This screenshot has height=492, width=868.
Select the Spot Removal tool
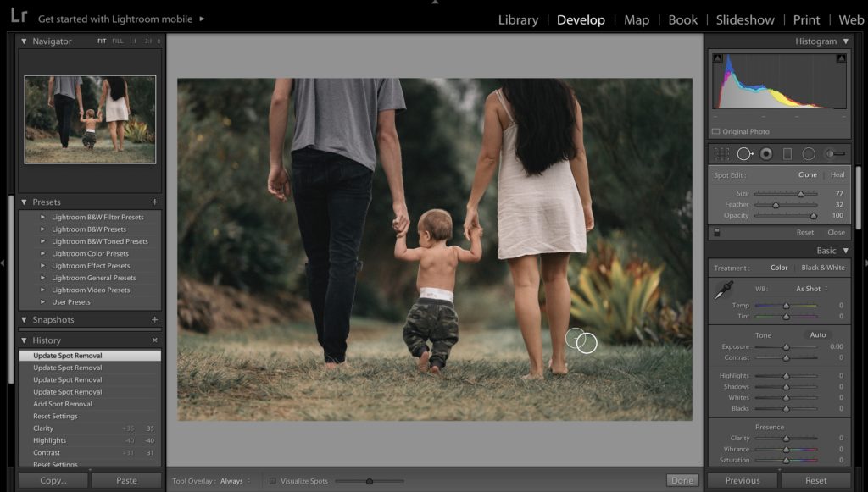pos(744,153)
